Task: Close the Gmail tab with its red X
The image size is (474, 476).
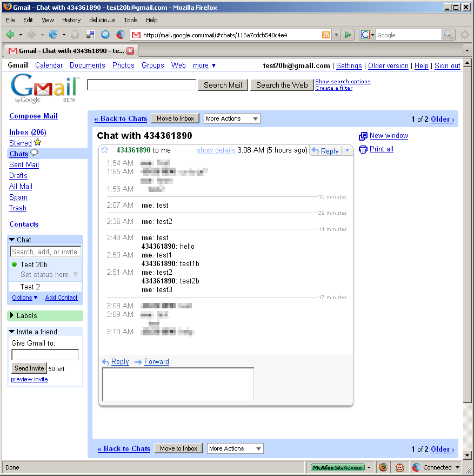Action: 130,51
